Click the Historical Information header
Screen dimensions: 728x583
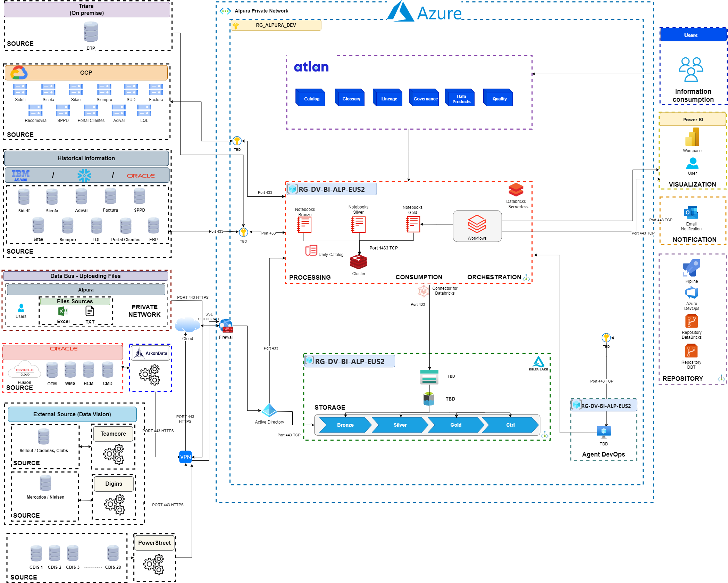(86, 158)
